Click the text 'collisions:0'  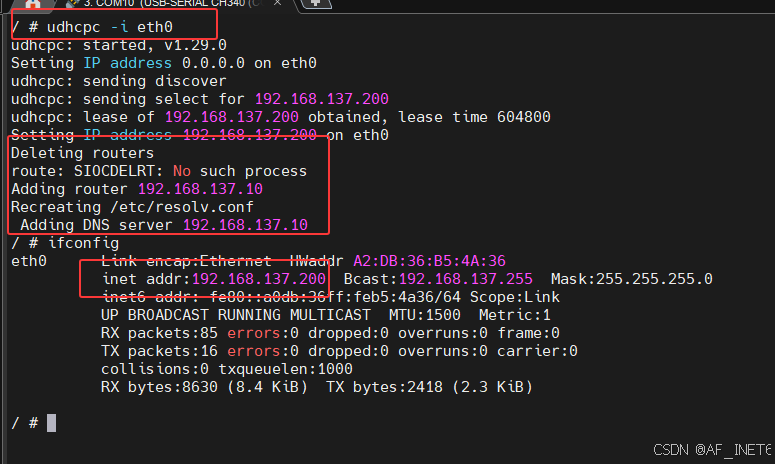[155, 369]
